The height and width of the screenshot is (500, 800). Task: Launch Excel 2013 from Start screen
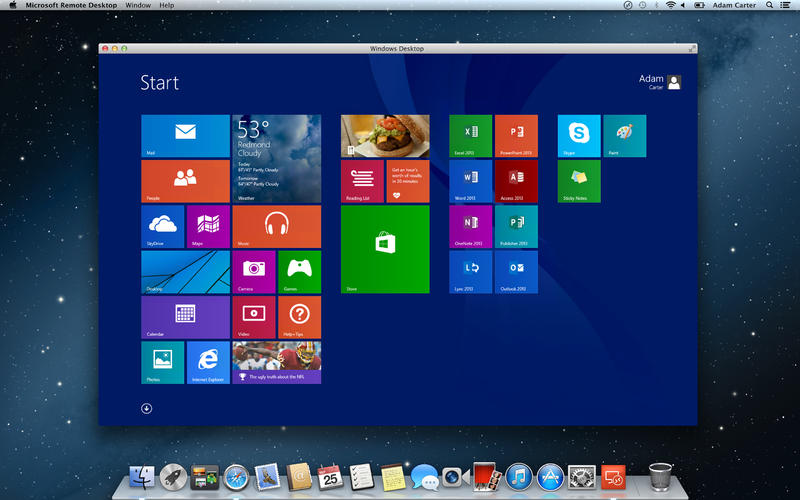tap(470, 136)
